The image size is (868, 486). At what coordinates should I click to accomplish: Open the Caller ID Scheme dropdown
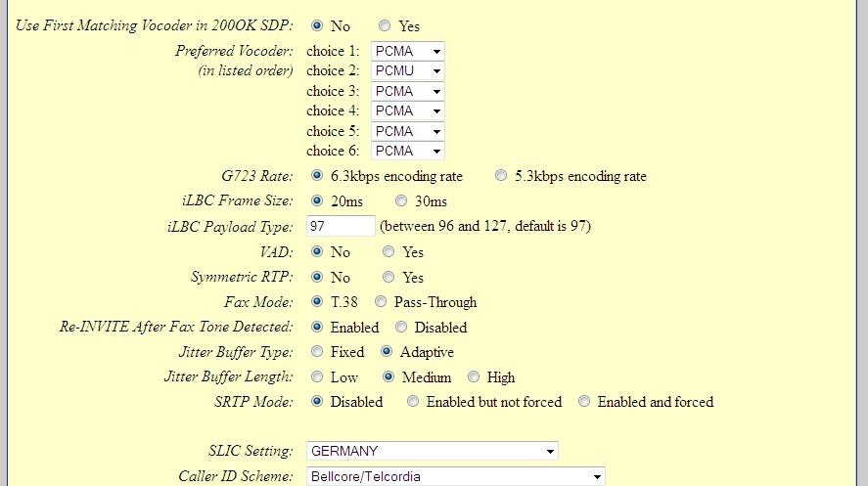pyautogui.click(x=456, y=476)
